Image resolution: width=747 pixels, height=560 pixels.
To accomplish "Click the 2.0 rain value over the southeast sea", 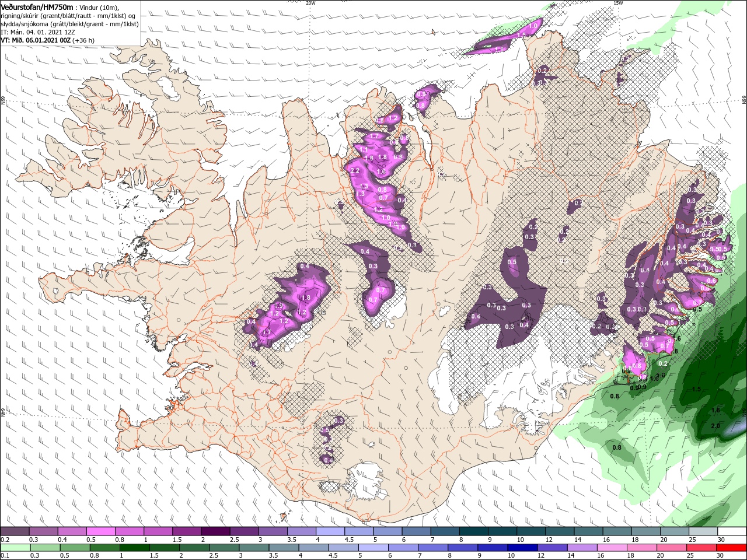I will tap(715, 426).
